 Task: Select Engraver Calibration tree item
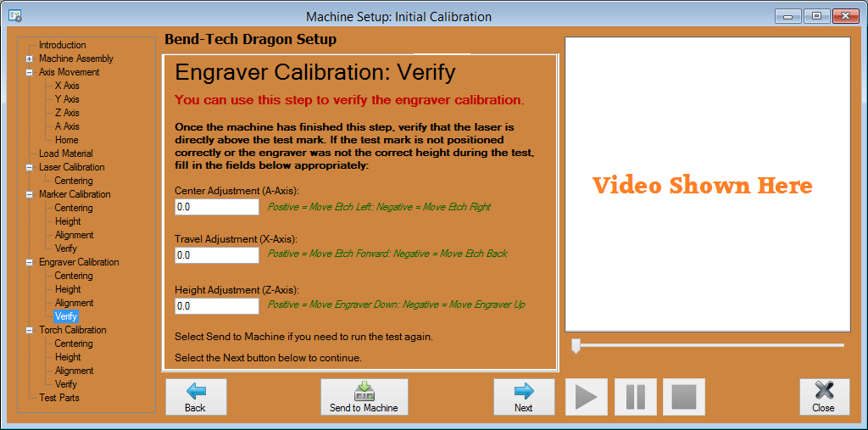(x=79, y=262)
